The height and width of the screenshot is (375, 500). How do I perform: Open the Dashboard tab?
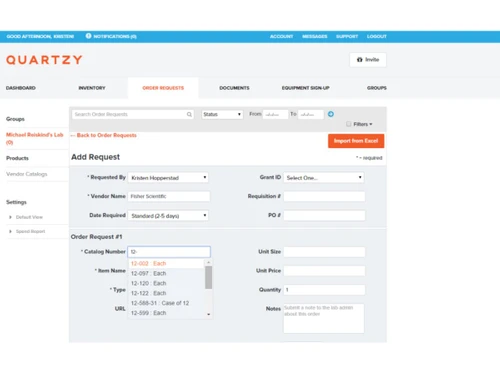click(21, 88)
